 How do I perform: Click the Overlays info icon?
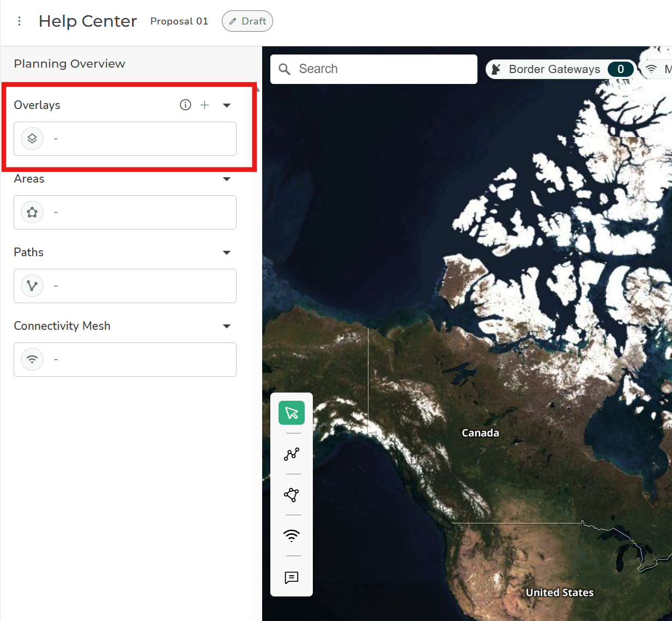click(185, 105)
